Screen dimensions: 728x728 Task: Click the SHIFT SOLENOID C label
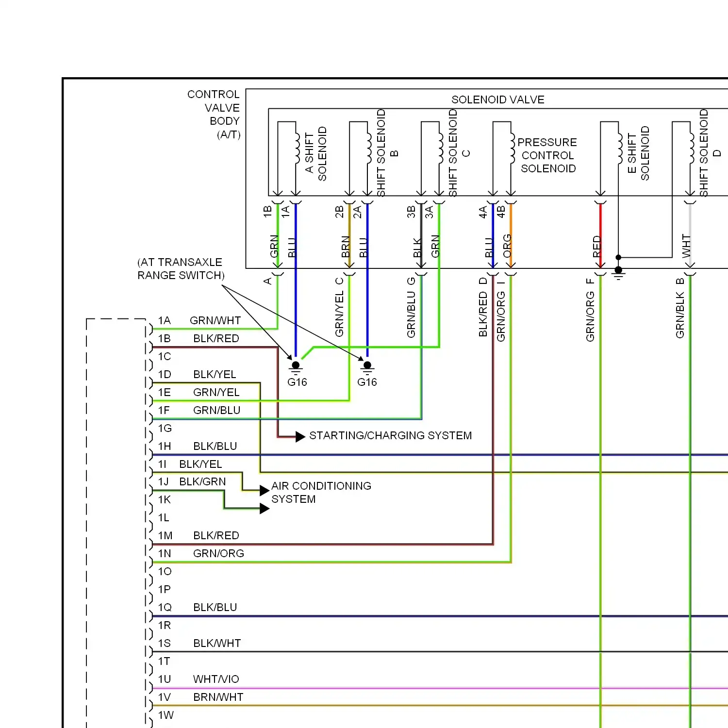(459, 153)
